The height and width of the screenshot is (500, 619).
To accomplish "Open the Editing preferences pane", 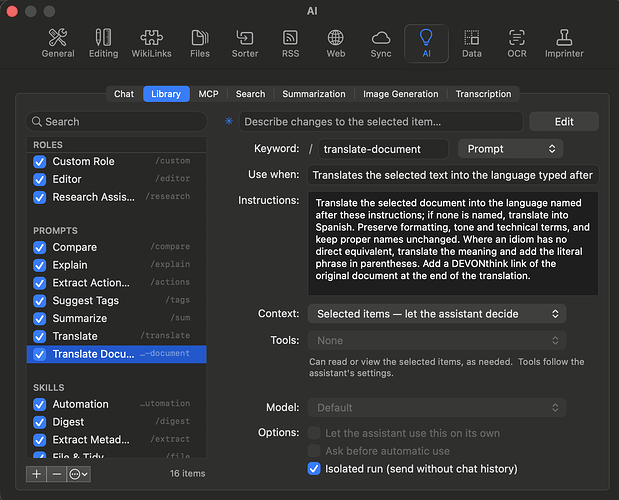I will tap(103, 43).
